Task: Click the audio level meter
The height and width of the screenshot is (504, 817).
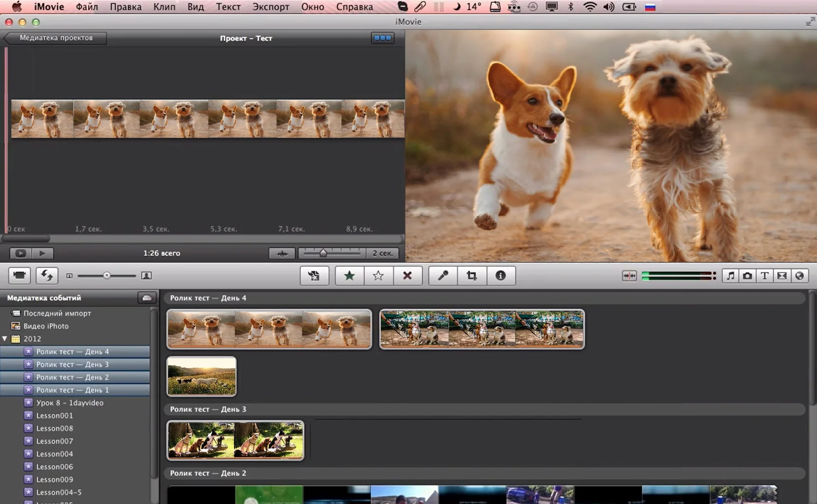Action: pos(679,276)
